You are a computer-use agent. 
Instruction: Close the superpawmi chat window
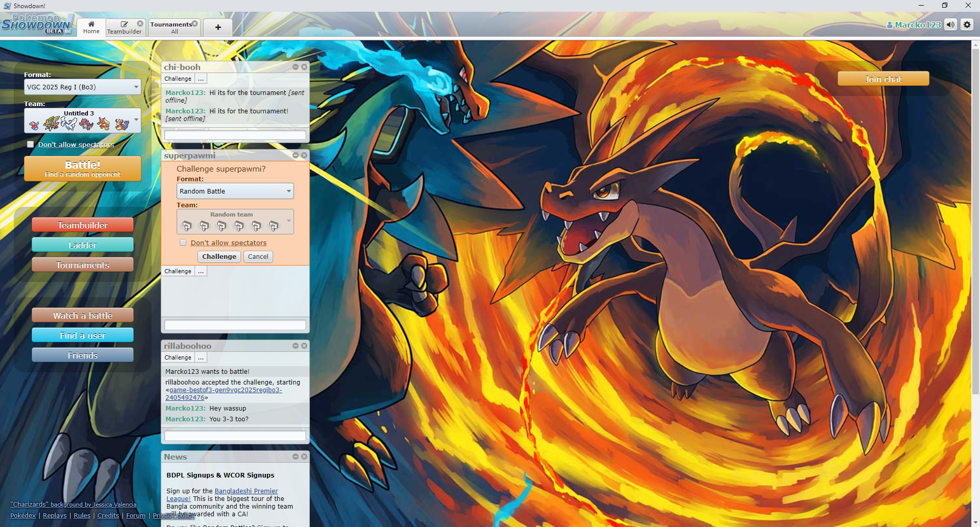(x=304, y=155)
